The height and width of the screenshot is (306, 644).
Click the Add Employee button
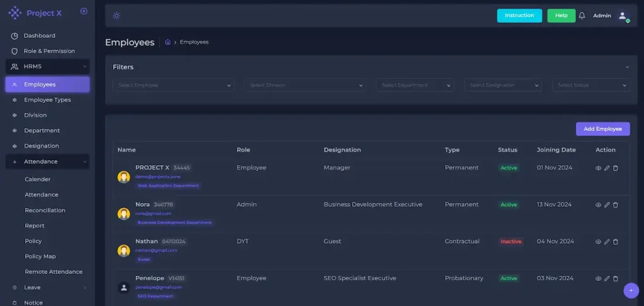click(x=602, y=129)
